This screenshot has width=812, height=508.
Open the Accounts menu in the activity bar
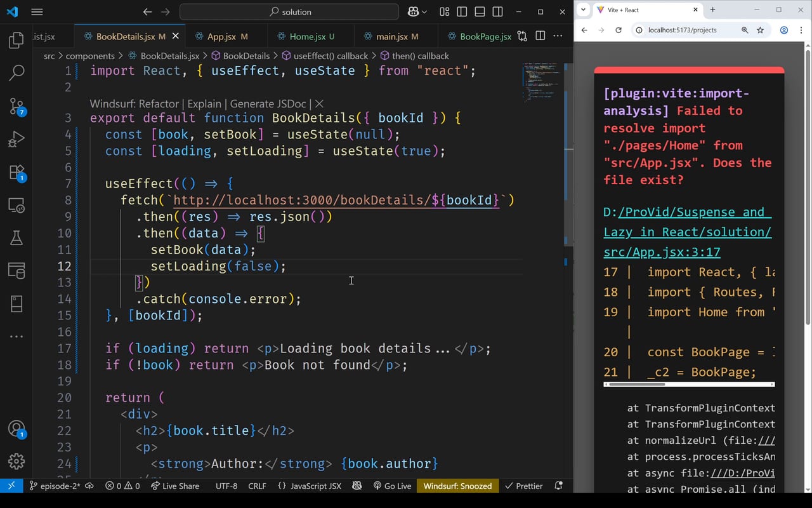pyautogui.click(x=16, y=429)
